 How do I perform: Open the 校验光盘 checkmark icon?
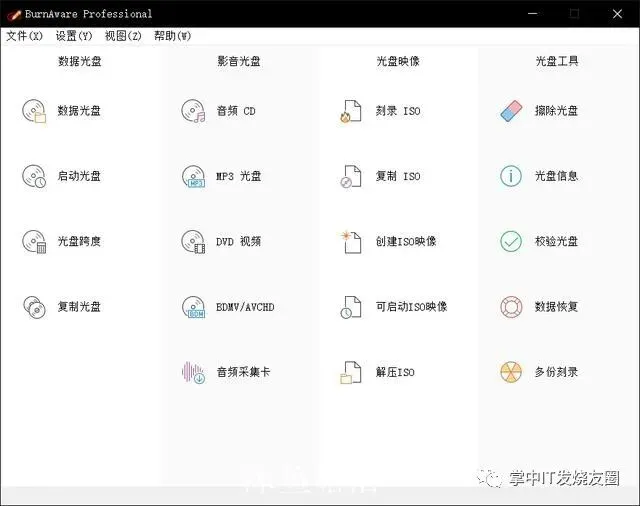[511, 241]
